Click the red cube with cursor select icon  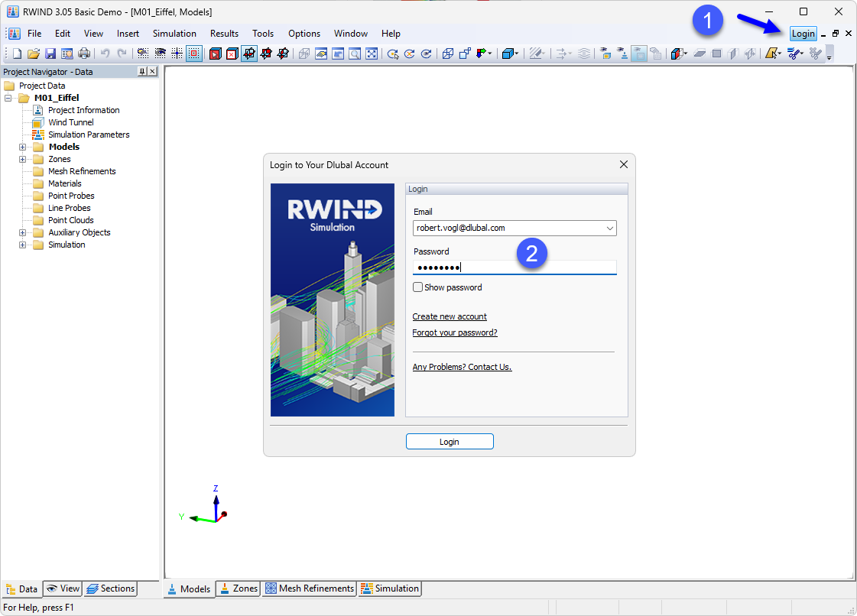[216, 53]
